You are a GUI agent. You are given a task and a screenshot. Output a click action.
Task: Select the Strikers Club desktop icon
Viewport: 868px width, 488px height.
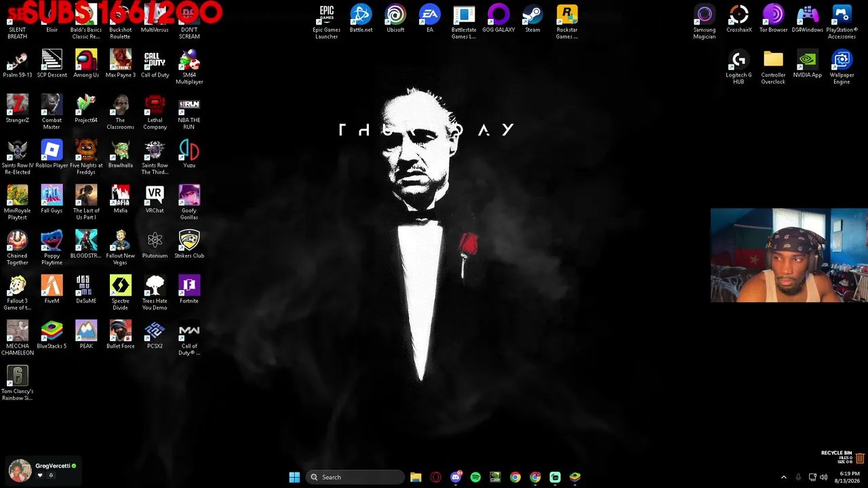(189, 245)
